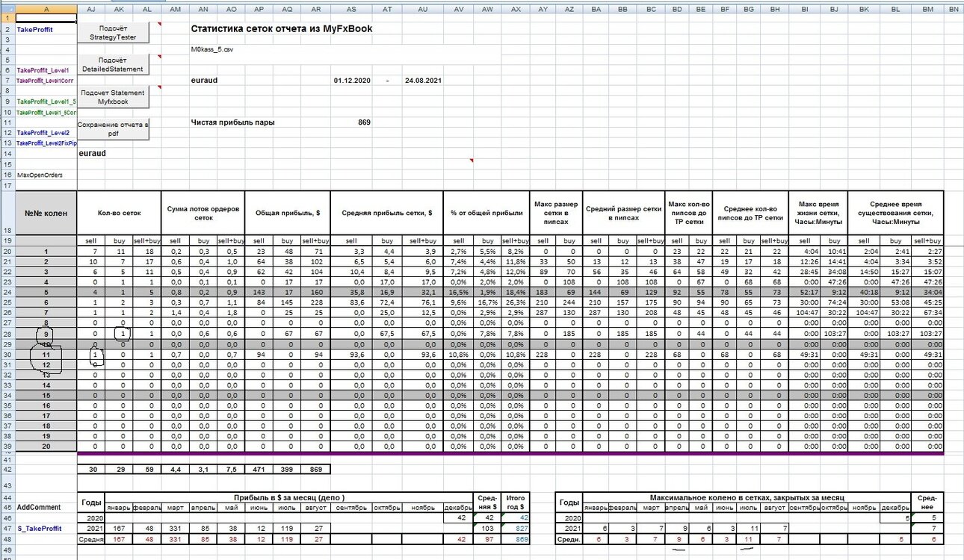Select the MaxOpenOrders cell
964x560 pixels.
click(46, 175)
